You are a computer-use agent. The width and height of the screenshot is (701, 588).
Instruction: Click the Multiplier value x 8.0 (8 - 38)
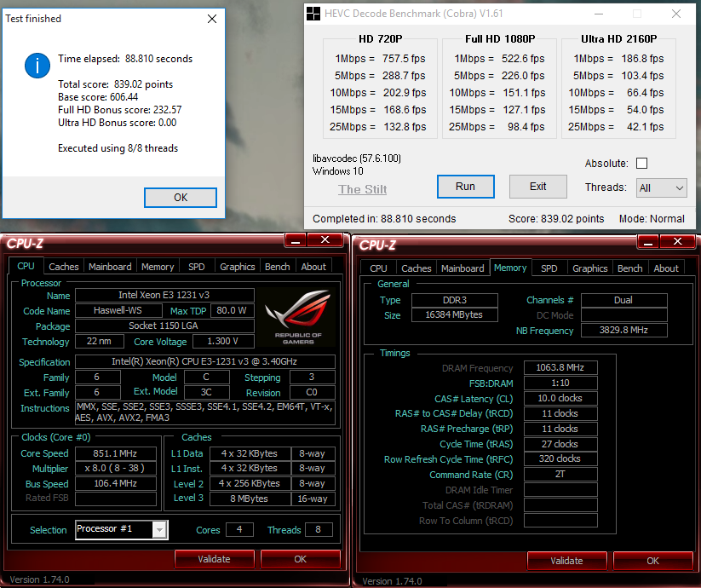point(115,468)
